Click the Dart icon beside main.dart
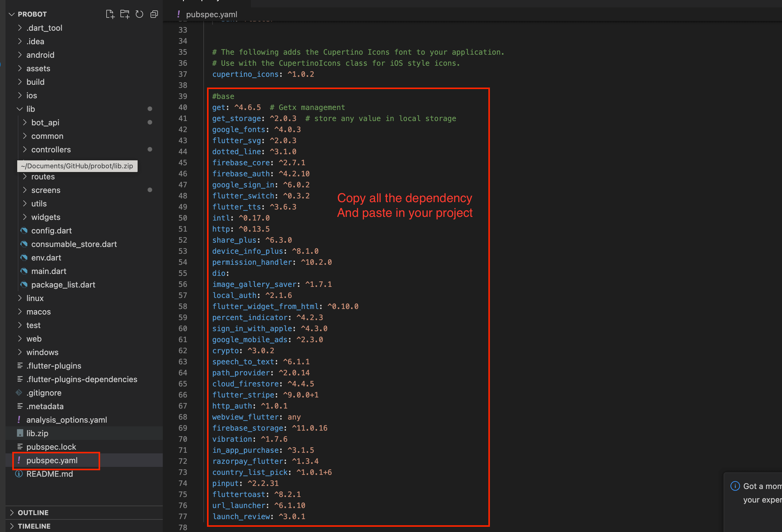The image size is (782, 532). [24, 271]
